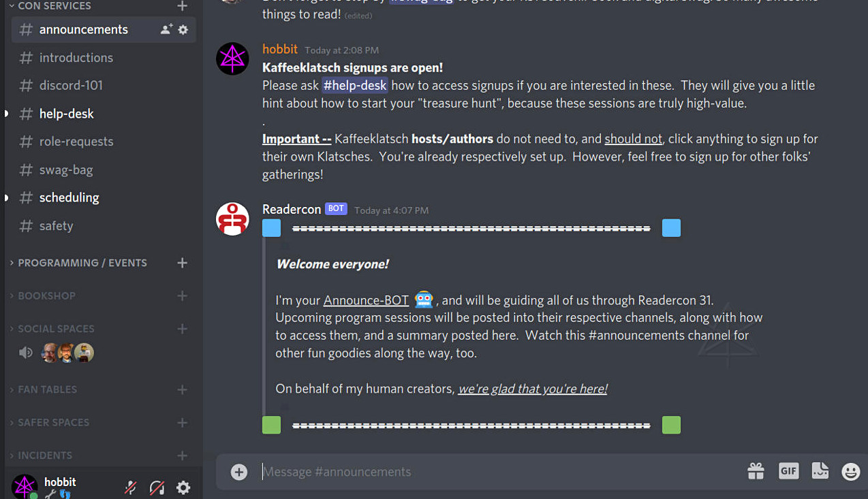Toggle headphone deafen
This screenshot has width=868, height=499.
tap(157, 487)
